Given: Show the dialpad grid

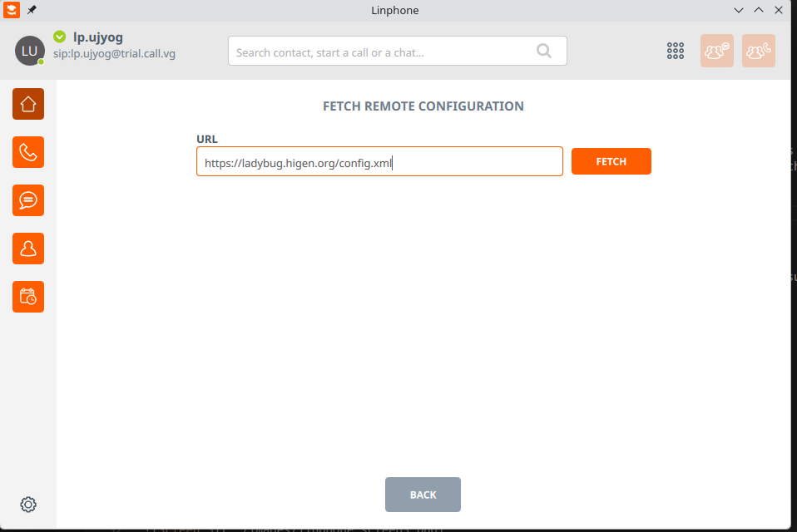Looking at the screenshot, I should [x=676, y=51].
